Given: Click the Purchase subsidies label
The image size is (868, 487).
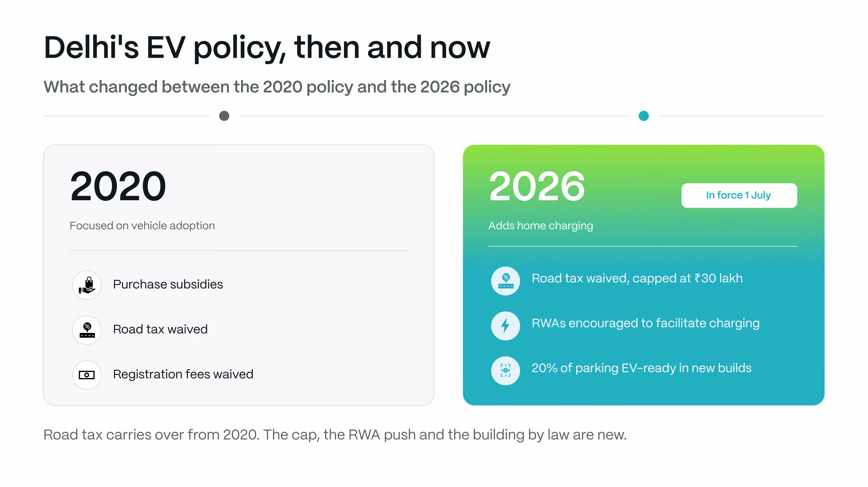Looking at the screenshot, I should (x=168, y=284).
